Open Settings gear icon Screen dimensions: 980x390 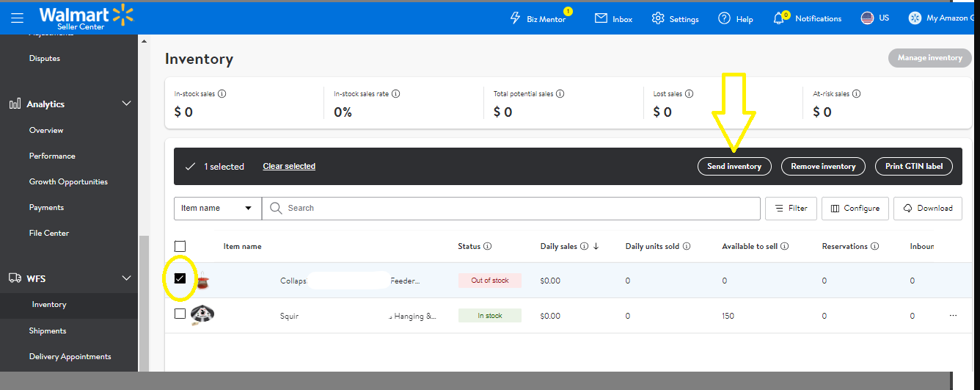[658, 18]
